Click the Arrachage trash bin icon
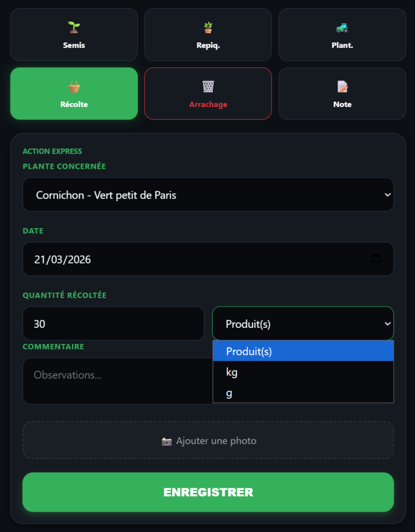This screenshot has height=532, width=415. coord(208,86)
